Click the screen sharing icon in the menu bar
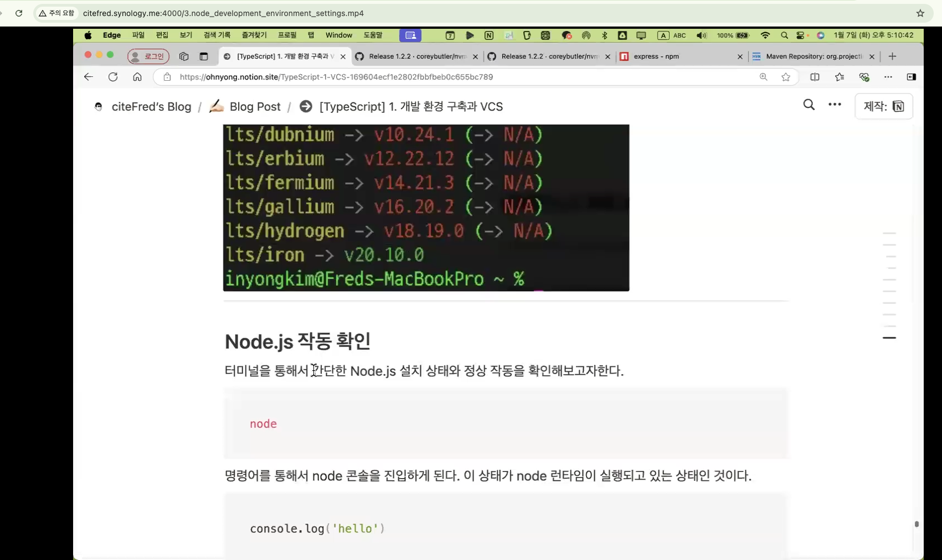Screen dimensions: 942x560 pos(410,35)
